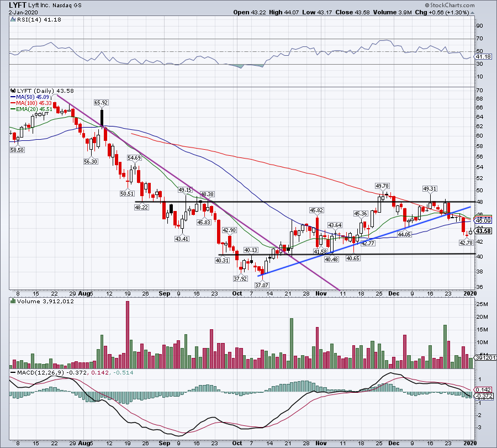Click the 58.50 low price label
The height and width of the screenshot is (448, 497).
click(x=17, y=150)
